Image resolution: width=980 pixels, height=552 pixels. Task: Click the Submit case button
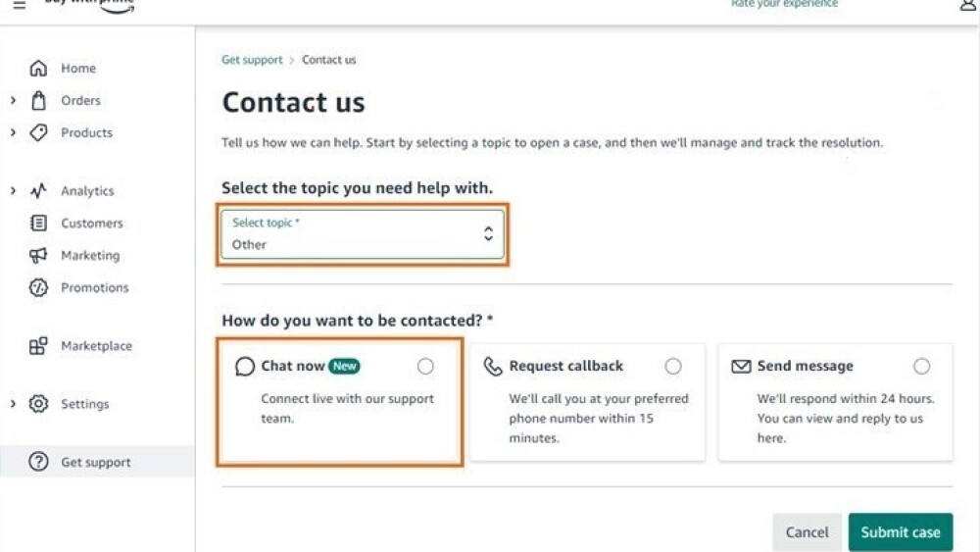tap(900, 532)
